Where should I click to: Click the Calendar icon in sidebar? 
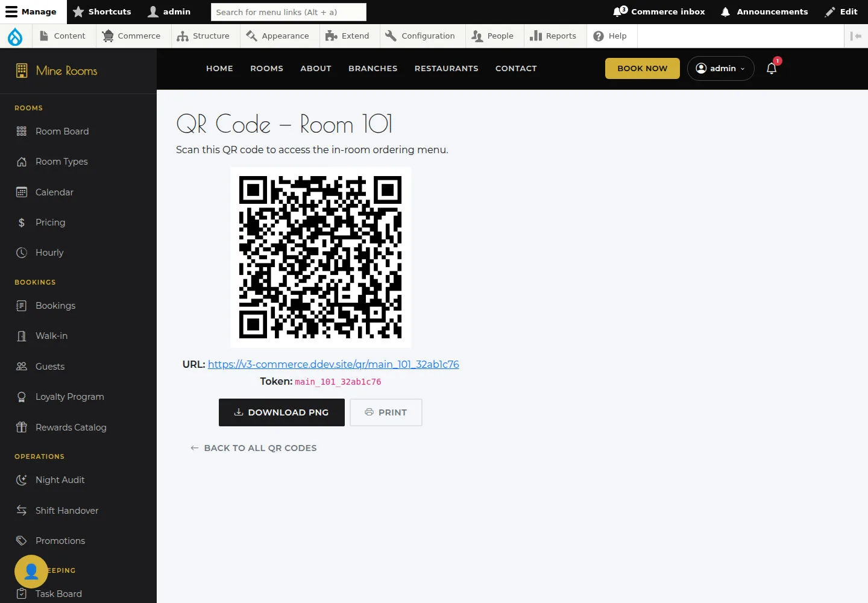(x=22, y=192)
